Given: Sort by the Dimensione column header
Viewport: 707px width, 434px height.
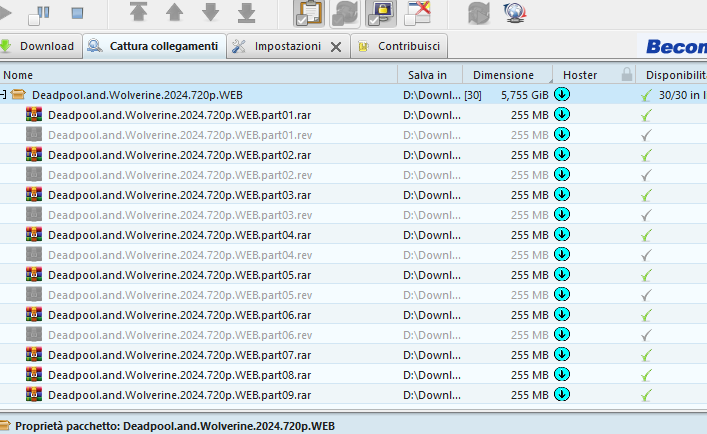Looking at the screenshot, I should pos(507,75).
